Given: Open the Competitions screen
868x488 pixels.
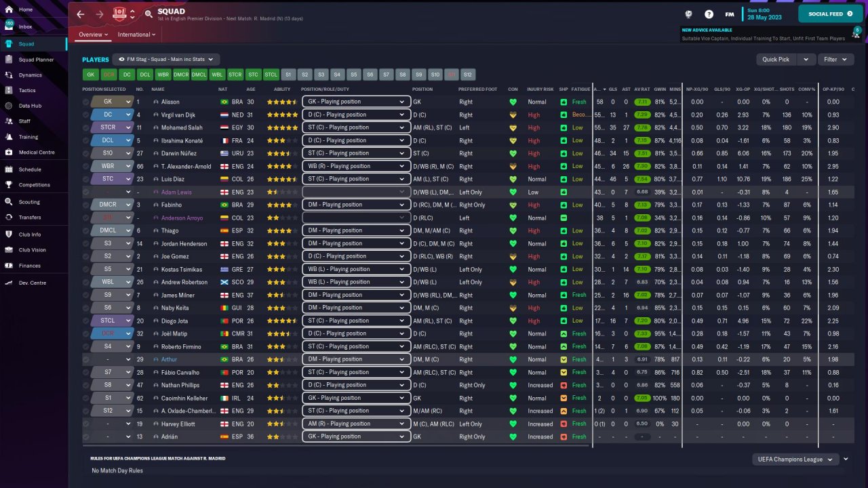Looking at the screenshot, I should (34, 184).
